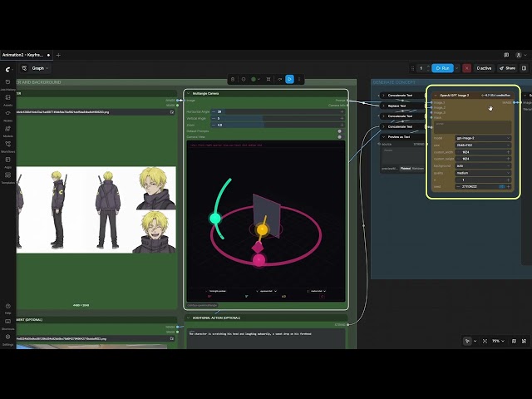The image size is (532, 399).
Task: Click the teal vertical handle in camera view
Action: 214,219
